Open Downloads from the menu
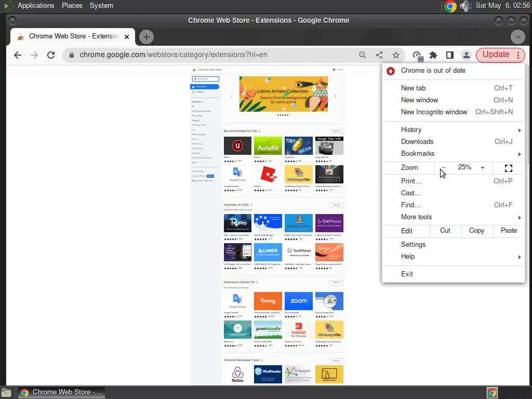532x399 pixels. pos(453,141)
